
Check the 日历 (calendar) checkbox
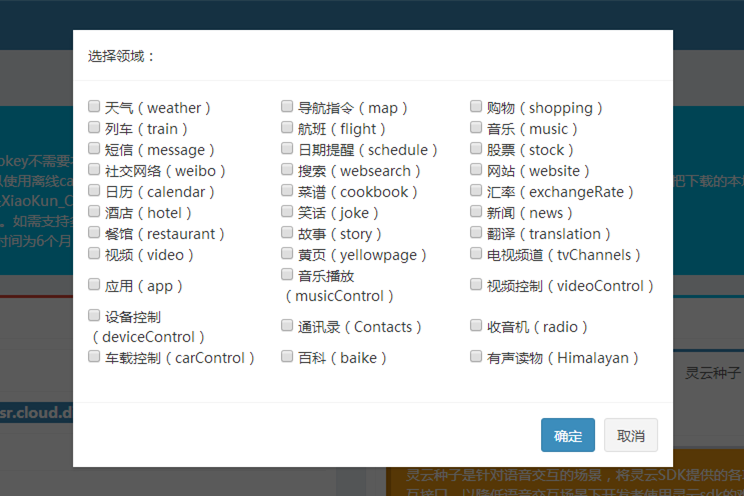[x=94, y=190]
